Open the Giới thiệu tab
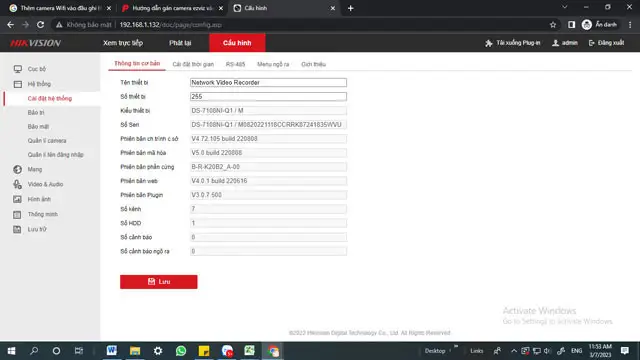640x360 pixels. pyautogui.click(x=313, y=64)
